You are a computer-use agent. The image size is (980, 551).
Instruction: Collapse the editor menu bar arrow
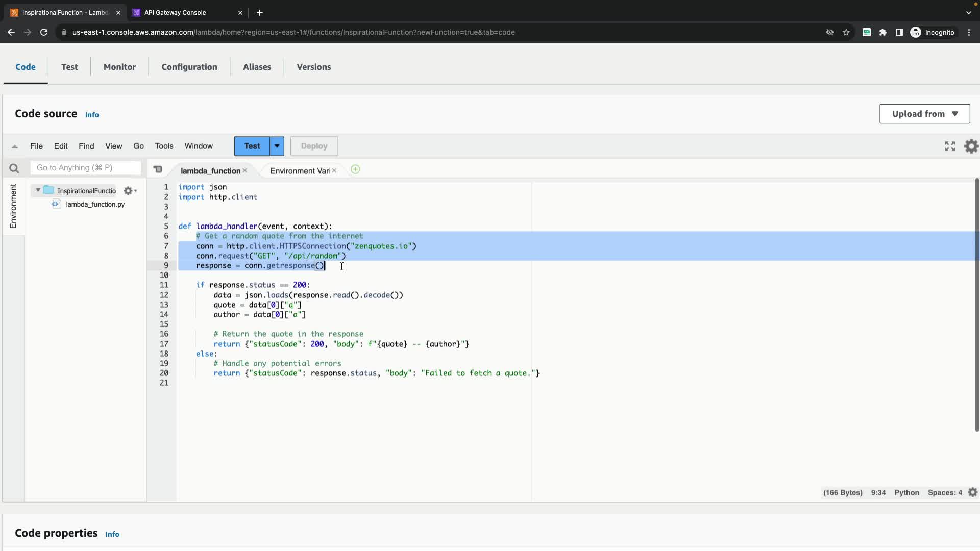[x=15, y=146]
